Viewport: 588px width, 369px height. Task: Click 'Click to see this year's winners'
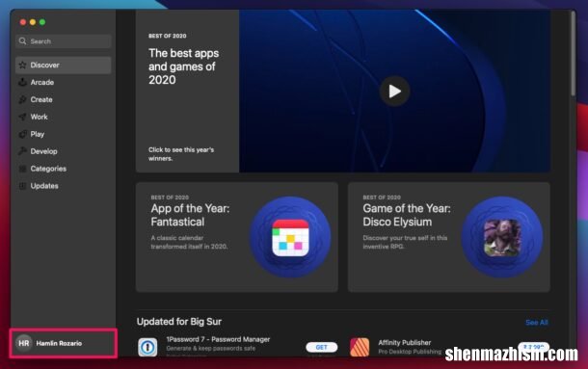181,154
